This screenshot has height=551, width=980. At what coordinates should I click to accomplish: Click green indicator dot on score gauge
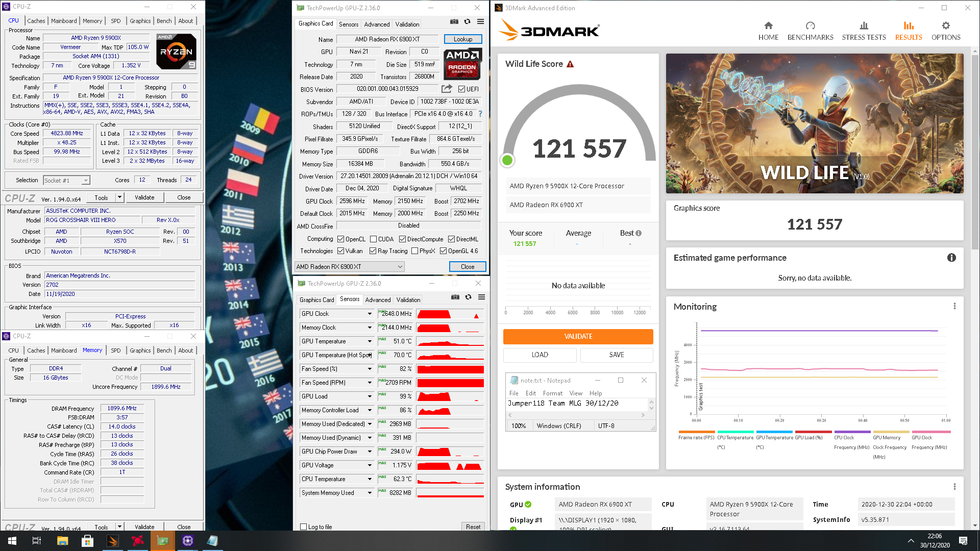point(507,160)
